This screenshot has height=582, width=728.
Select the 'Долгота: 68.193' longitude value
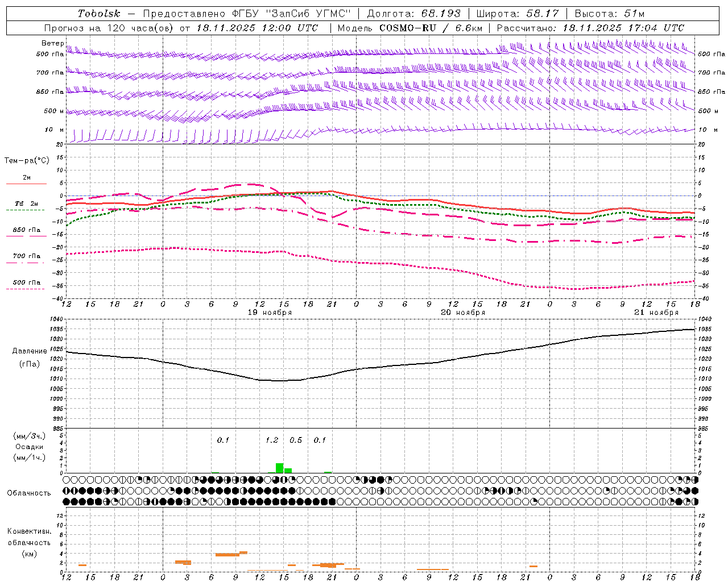coord(413,14)
